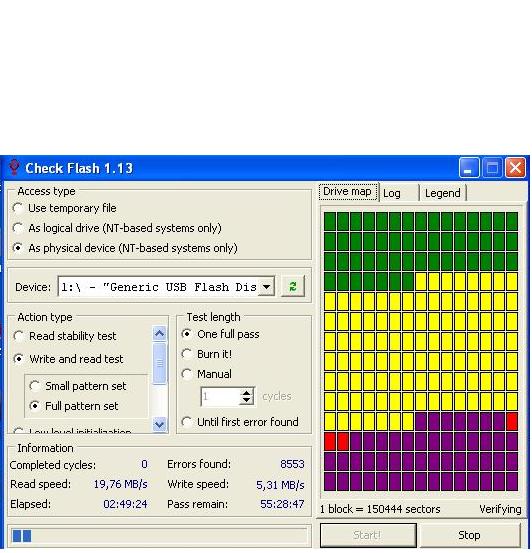Decrease cycles with the spinner down arrow

click(246, 400)
